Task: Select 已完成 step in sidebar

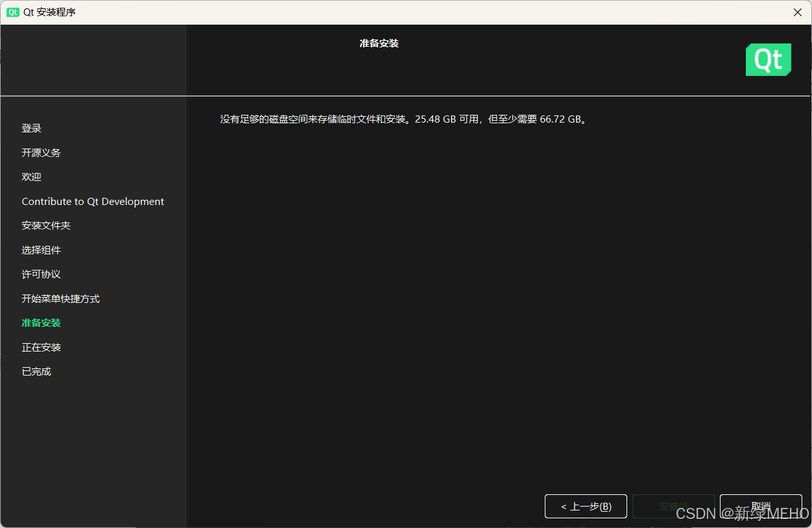Action: (36, 372)
